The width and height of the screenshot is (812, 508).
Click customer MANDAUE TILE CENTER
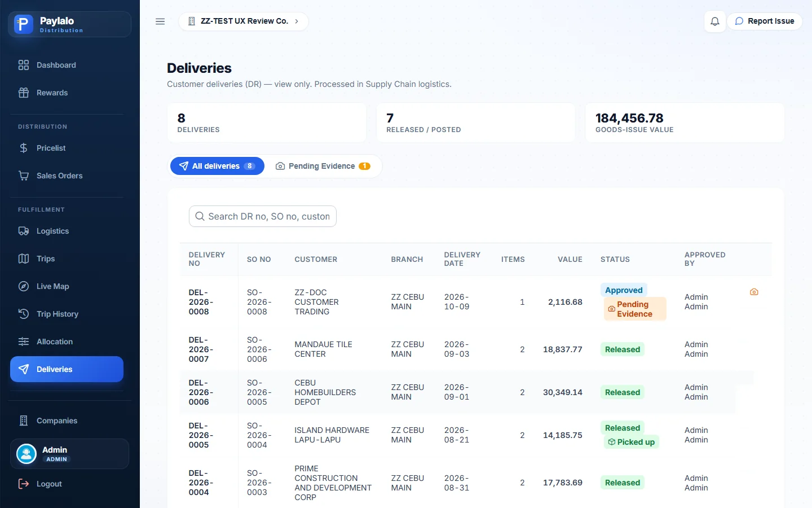coord(323,349)
